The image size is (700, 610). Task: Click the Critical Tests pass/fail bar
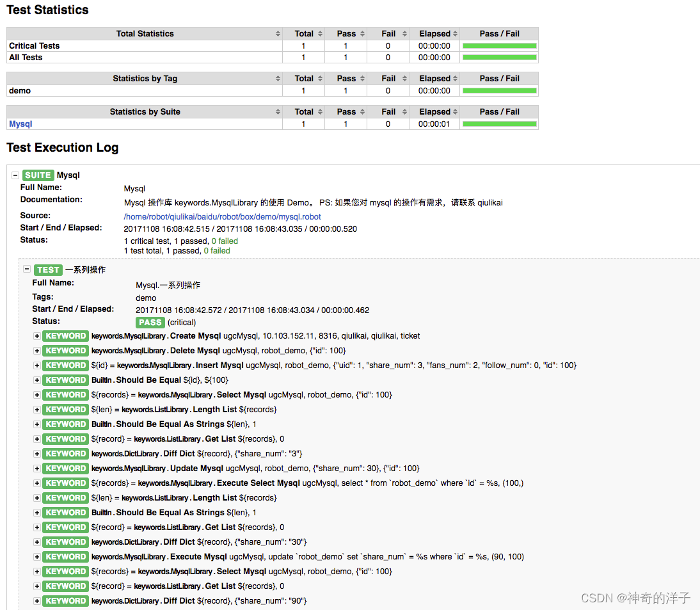[500, 45]
